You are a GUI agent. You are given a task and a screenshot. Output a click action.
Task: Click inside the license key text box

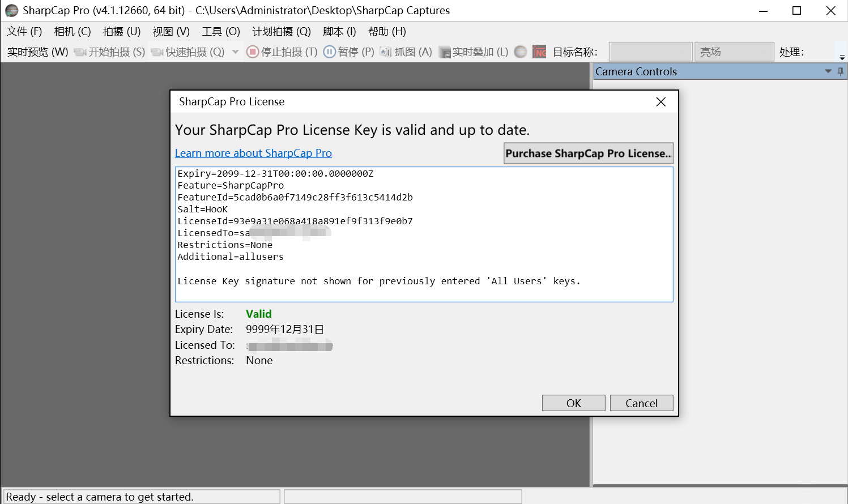point(424,234)
